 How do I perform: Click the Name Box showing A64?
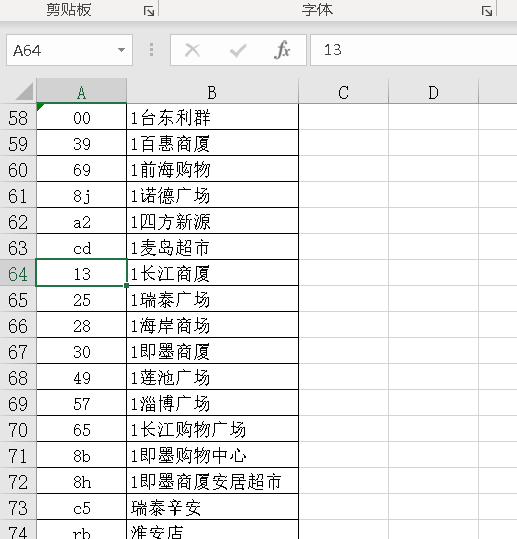tap(69, 50)
